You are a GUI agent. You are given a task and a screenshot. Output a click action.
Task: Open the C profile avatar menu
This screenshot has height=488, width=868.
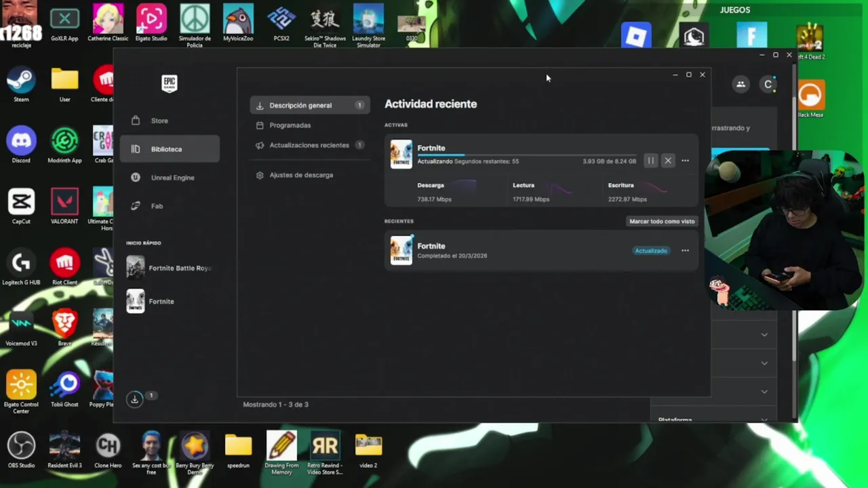pyautogui.click(x=768, y=84)
